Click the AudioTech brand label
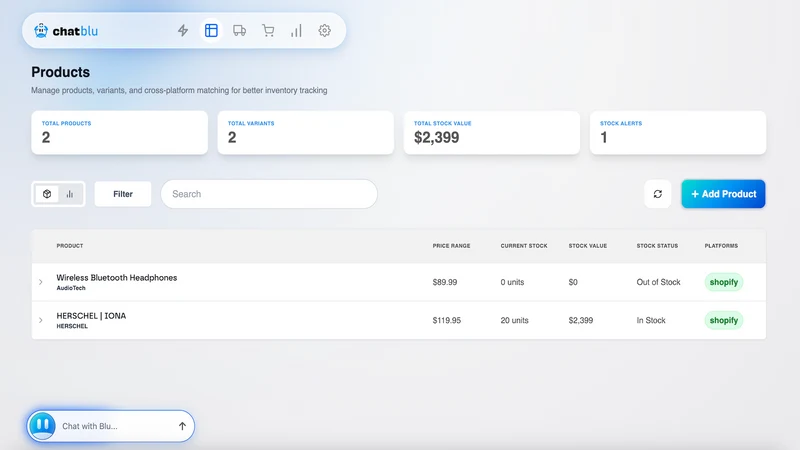Viewport: 800px width, 450px height. tap(71, 288)
